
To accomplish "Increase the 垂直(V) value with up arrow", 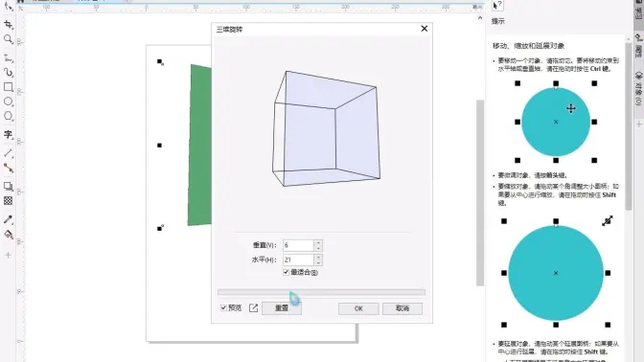I will 318,242.
